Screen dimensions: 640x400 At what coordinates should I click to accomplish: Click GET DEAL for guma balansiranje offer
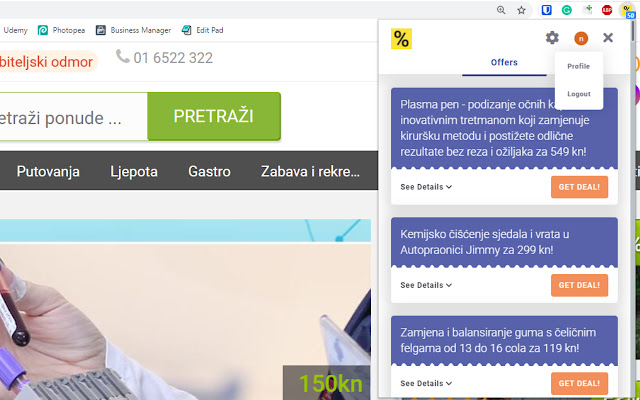pyautogui.click(x=579, y=383)
